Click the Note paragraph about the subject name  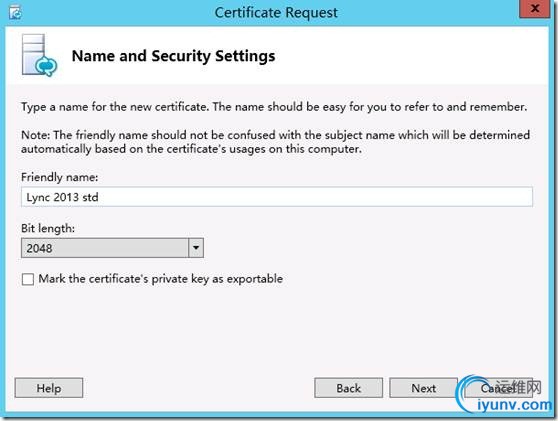point(275,142)
